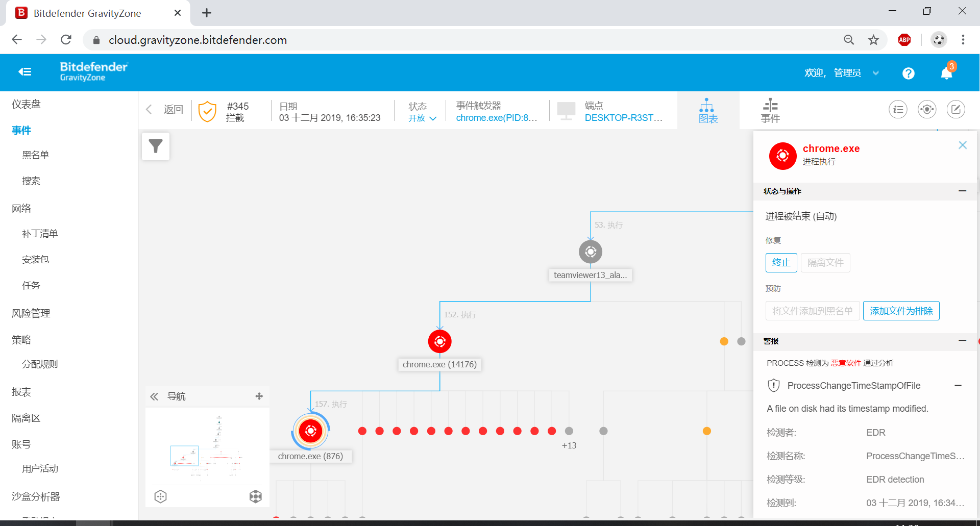Screen dimensions: 980x526
Task: Click the list details icon in toolbar
Action: [x=898, y=109]
